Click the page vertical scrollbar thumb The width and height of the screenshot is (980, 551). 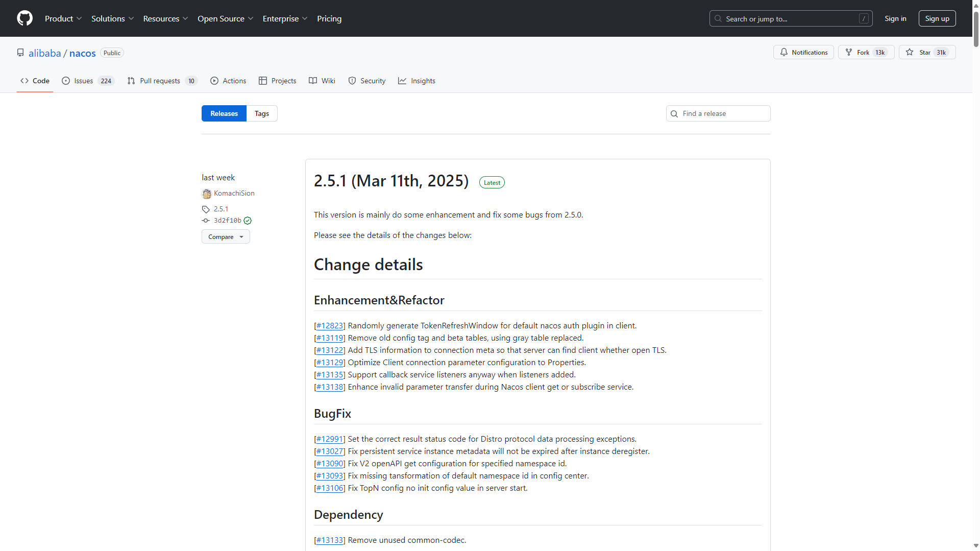click(976, 28)
